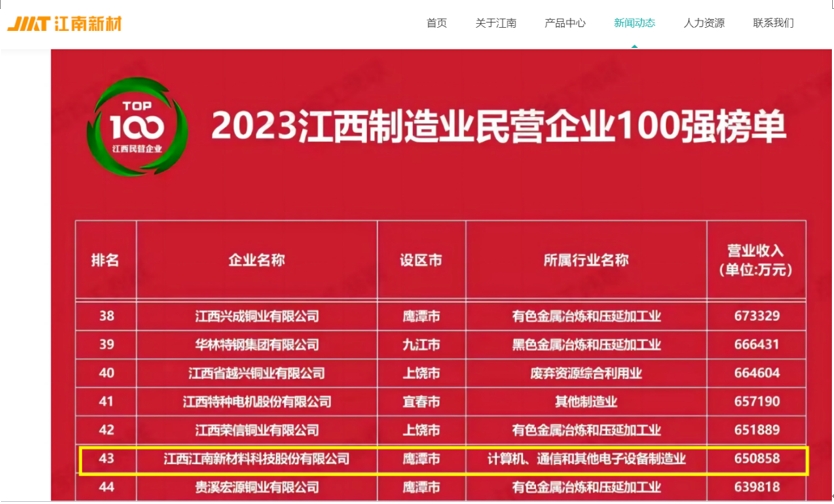The height and width of the screenshot is (504, 834).
Task: Click rank cell 41
Action: 106,401
